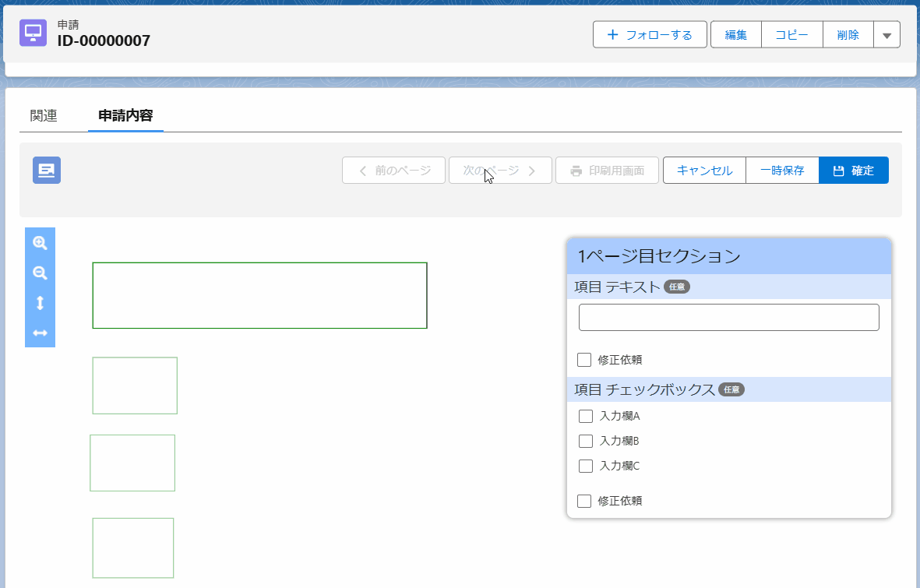Click the record title ID-00000007
The height and width of the screenshot is (588, 920).
(x=104, y=40)
